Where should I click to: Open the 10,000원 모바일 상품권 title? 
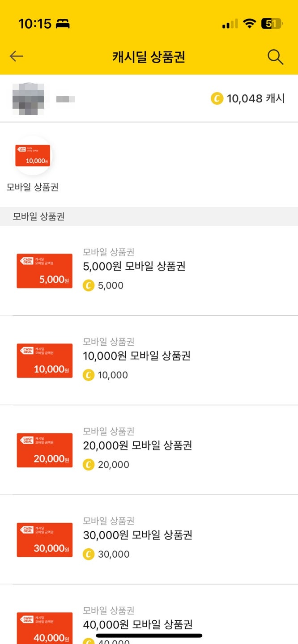pyautogui.click(x=136, y=356)
